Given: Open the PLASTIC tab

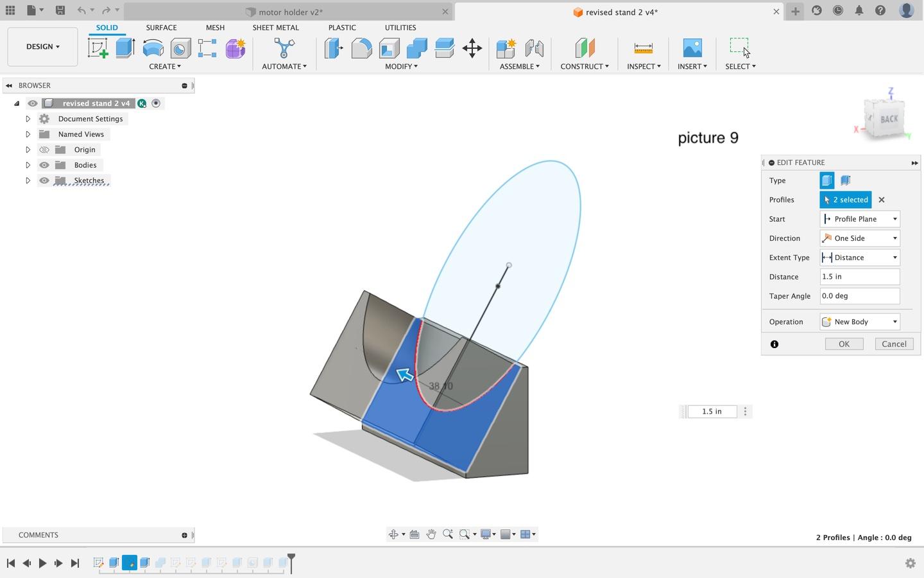Looking at the screenshot, I should [342, 28].
